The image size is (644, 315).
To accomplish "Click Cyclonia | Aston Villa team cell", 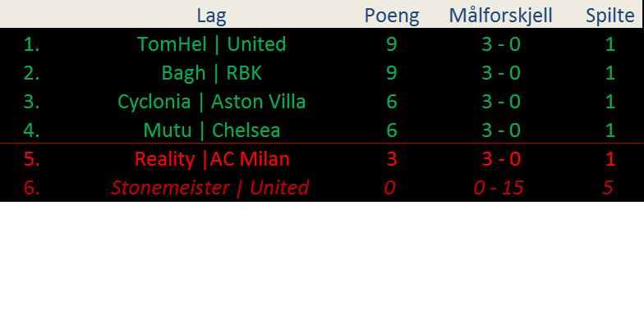I will [211, 102].
